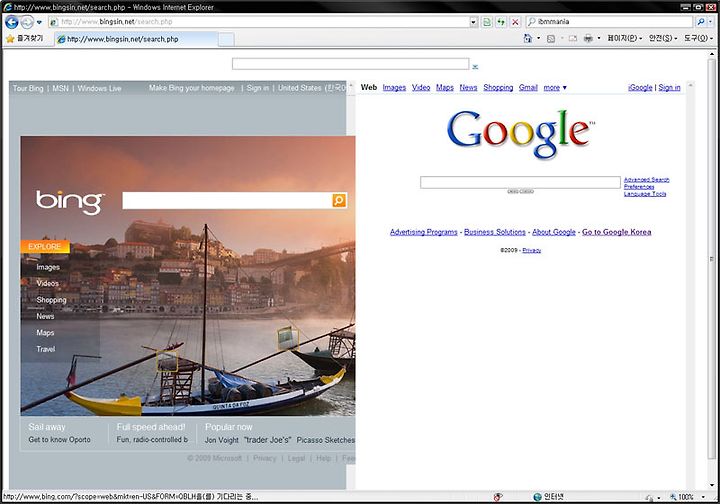
Task: Click the Print icon
Action: point(588,39)
